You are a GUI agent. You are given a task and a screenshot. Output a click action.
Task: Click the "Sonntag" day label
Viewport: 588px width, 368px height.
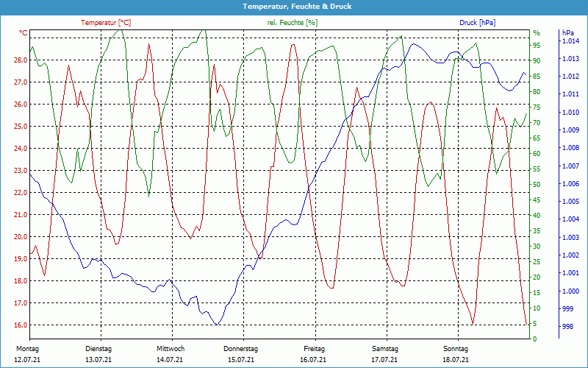(x=456, y=349)
